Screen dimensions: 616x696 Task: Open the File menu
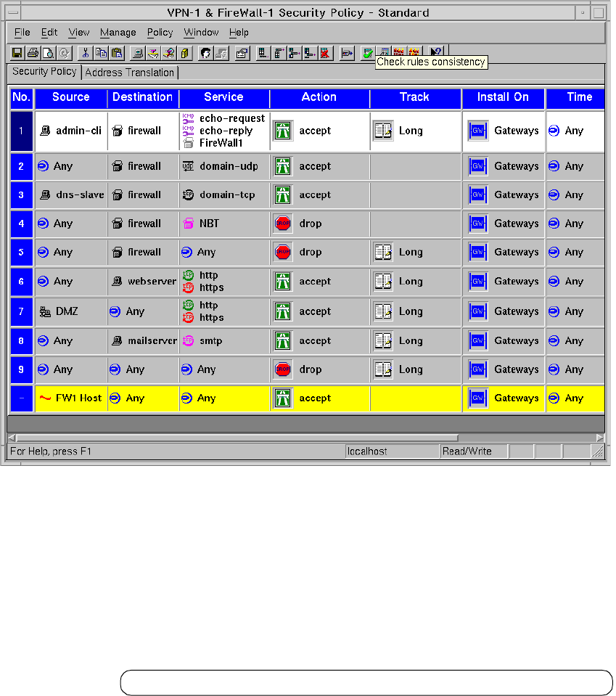[x=22, y=33]
